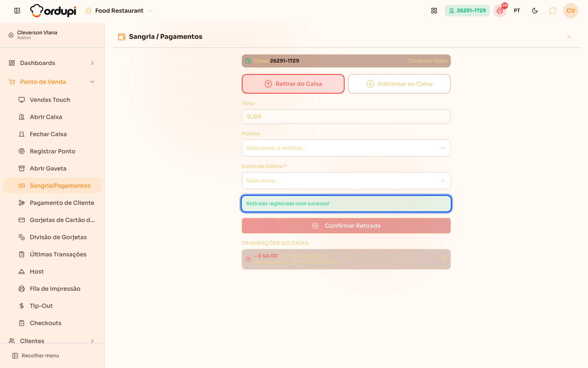The height and width of the screenshot is (368, 588).
Task: Open Fechar Caixa page
Action: coord(52,134)
